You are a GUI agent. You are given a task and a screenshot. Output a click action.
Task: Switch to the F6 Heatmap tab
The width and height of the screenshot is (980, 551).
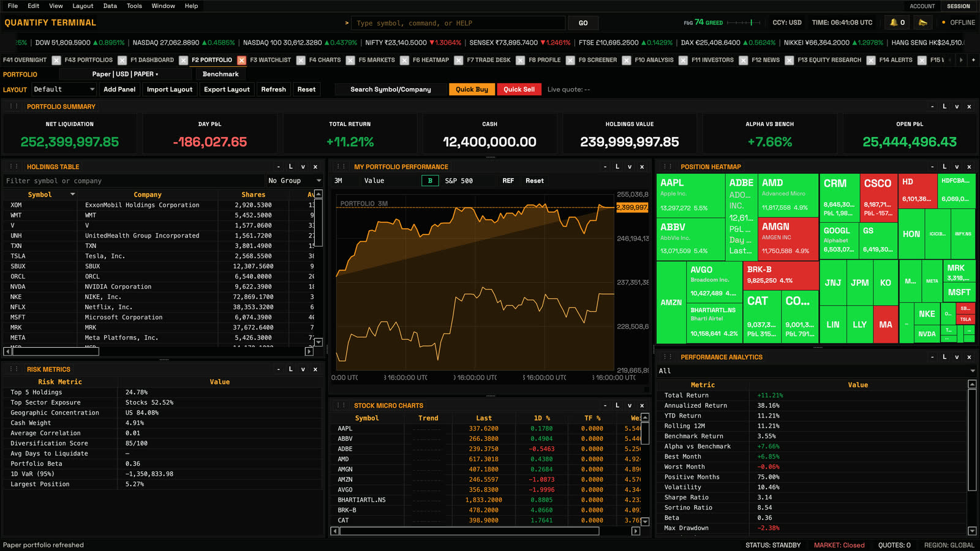[x=431, y=60]
